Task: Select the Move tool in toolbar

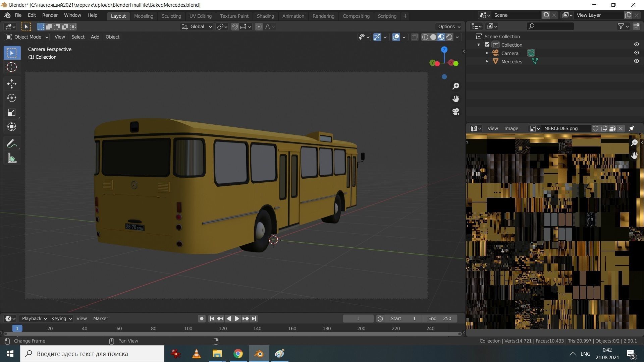Action: [x=12, y=83]
